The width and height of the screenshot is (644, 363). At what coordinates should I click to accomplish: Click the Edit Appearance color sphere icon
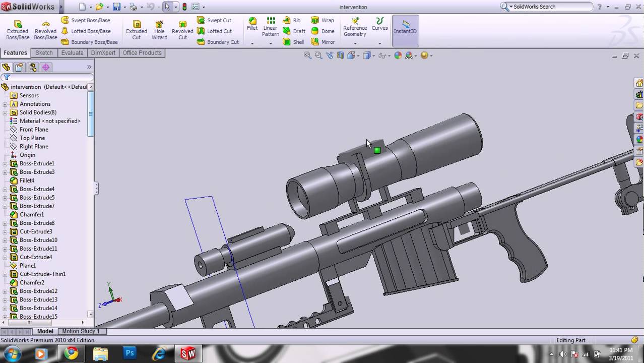pos(398,55)
